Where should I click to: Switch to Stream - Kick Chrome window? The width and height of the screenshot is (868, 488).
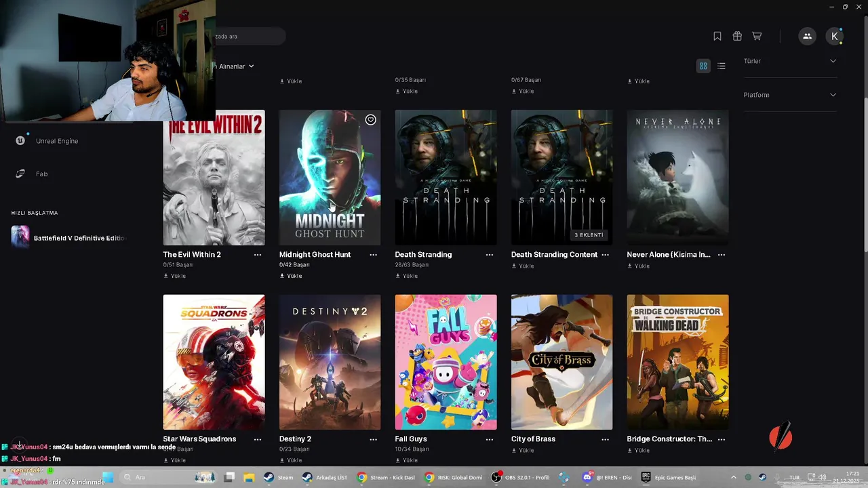point(387,477)
